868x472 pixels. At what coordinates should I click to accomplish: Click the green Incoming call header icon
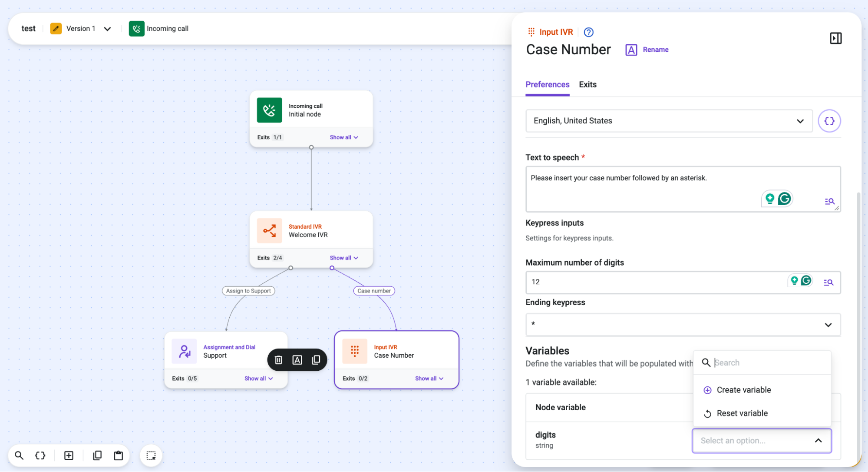tap(136, 29)
